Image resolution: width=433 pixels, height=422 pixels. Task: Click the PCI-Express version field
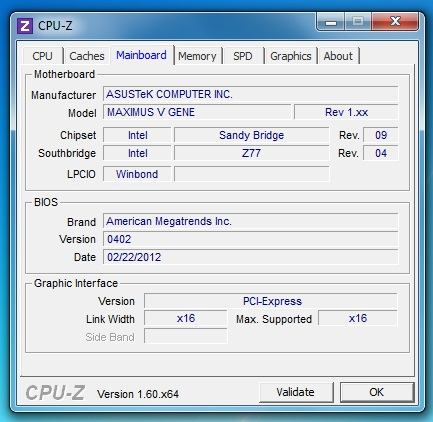point(271,301)
